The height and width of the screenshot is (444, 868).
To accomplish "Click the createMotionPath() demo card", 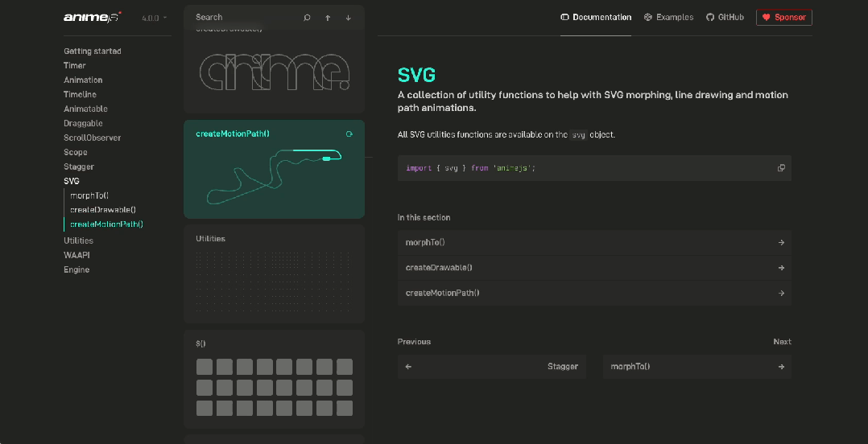I will (x=274, y=169).
